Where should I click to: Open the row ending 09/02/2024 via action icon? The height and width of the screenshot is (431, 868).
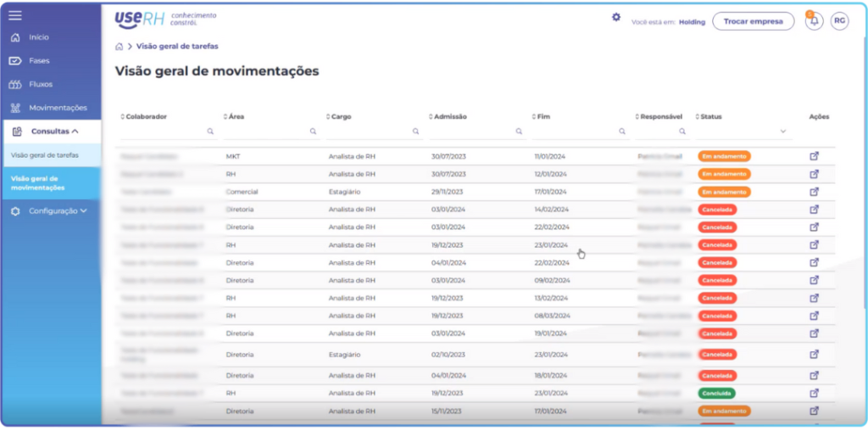click(x=814, y=280)
